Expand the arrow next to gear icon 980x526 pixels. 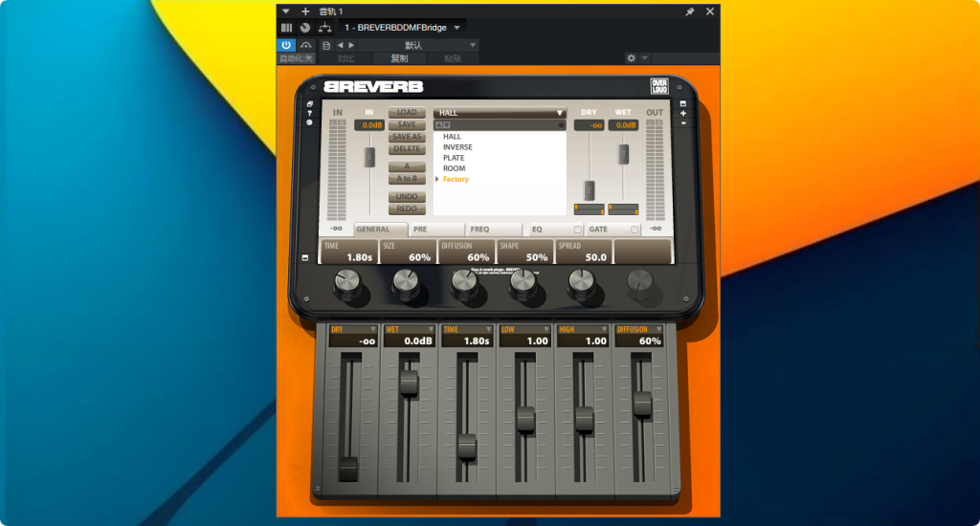tap(644, 58)
